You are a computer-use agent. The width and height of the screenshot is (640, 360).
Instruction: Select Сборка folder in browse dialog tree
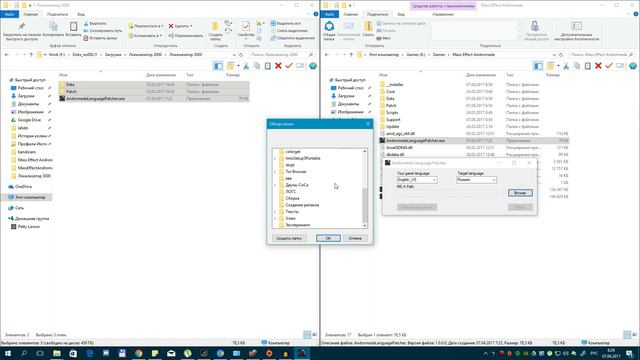click(292, 198)
